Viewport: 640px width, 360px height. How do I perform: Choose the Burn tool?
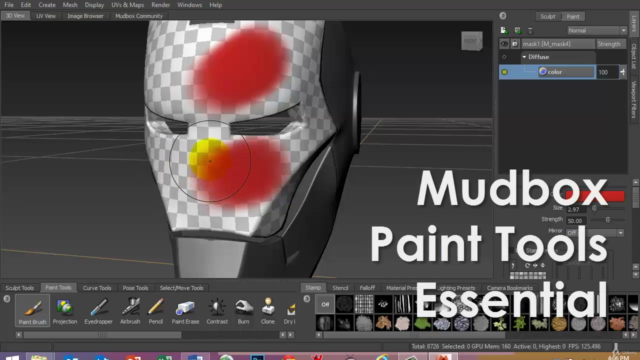243,311
